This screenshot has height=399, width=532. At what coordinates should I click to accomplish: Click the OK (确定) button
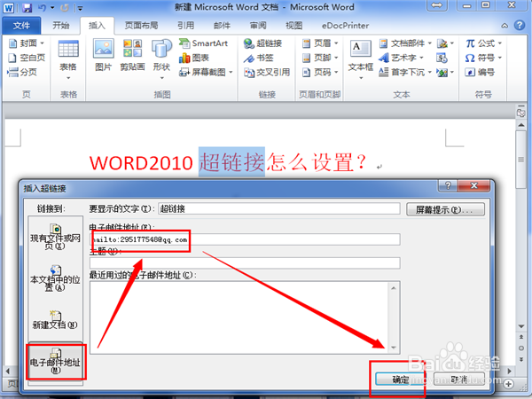click(x=401, y=379)
